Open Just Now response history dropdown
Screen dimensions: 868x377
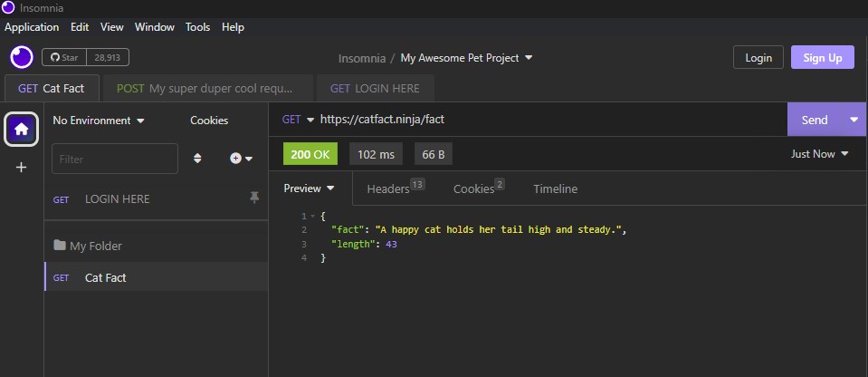pyautogui.click(x=819, y=154)
